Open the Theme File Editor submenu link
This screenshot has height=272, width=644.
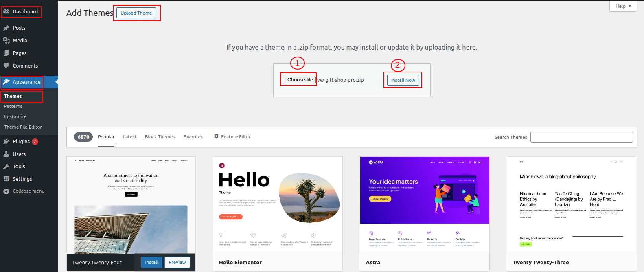23,127
